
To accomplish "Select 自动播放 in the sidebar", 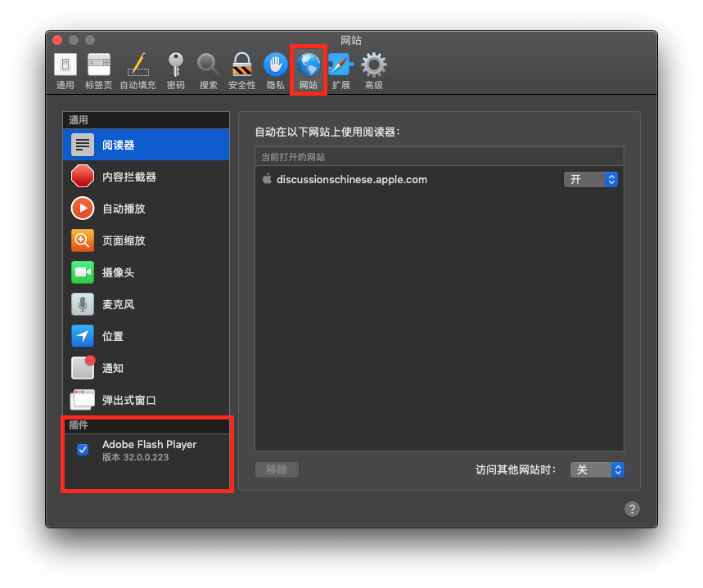I will tap(124, 209).
